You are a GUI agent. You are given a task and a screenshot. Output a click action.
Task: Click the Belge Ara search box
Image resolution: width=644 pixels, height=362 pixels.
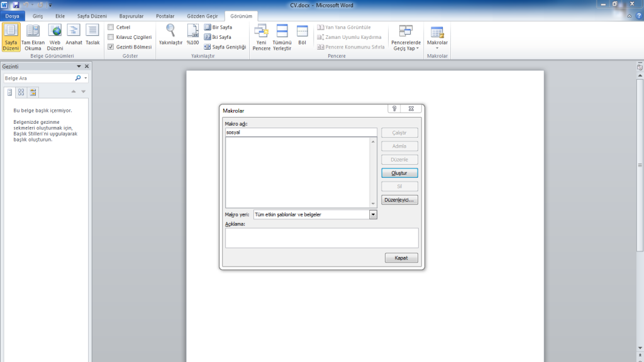(x=38, y=79)
